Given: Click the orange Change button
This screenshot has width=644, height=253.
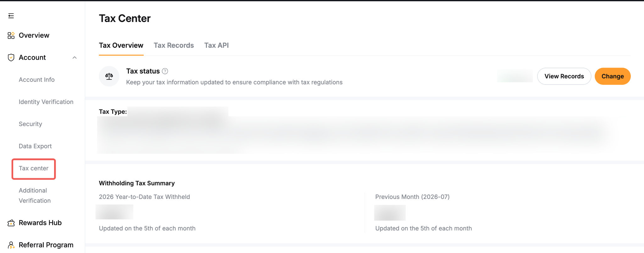Looking at the screenshot, I should [x=613, y=76].
